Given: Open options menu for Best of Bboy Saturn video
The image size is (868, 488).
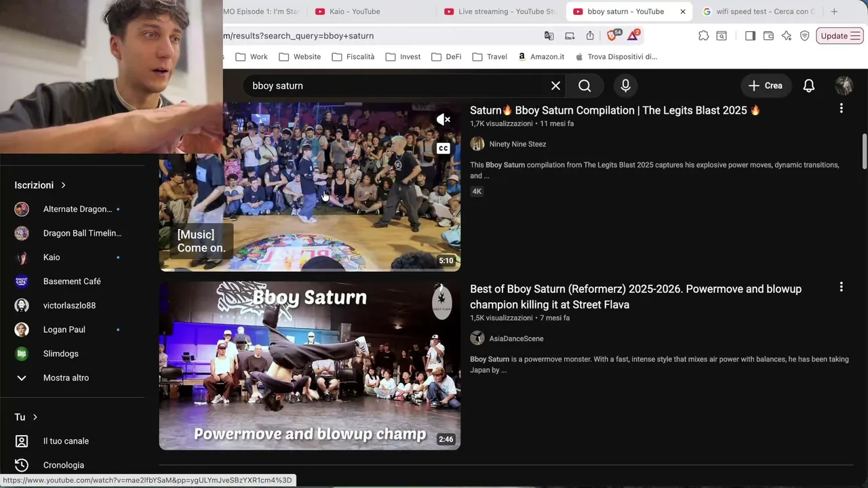Looking at the screenshot, I should [842, 287].
